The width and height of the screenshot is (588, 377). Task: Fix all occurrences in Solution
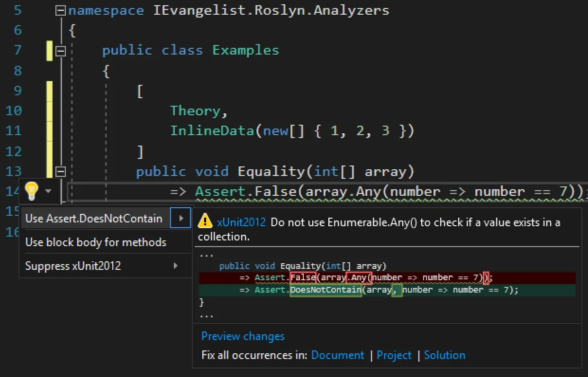click(x=444, y=355)
